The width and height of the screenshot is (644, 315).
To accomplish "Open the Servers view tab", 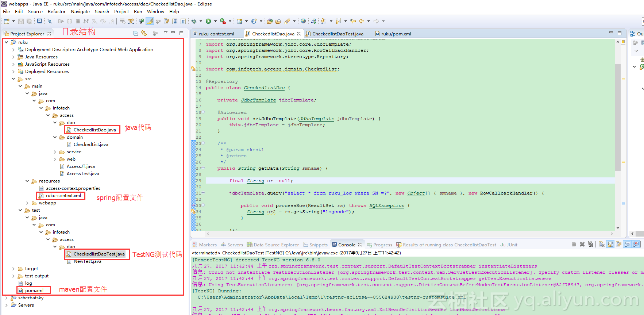I will pyautogui.click(x=232, y=245).
